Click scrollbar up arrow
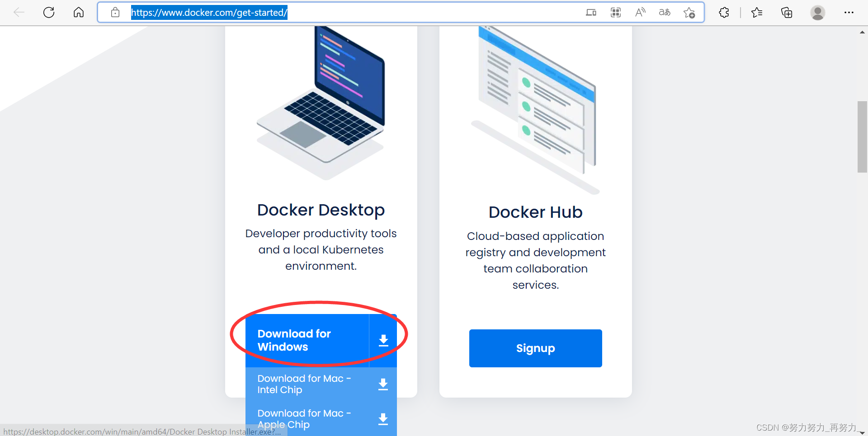This screenshot has width=868, height=436. [x=862, y=32]
